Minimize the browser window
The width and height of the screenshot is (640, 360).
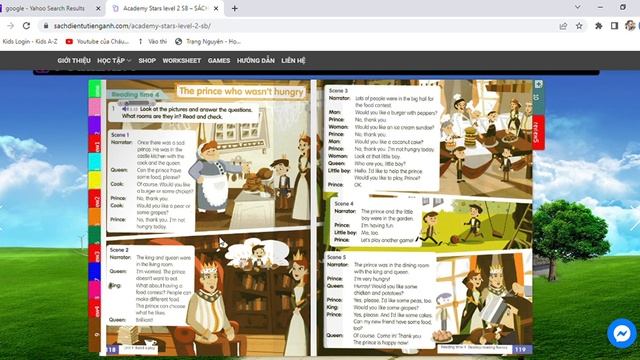click(x=600, y=7)
